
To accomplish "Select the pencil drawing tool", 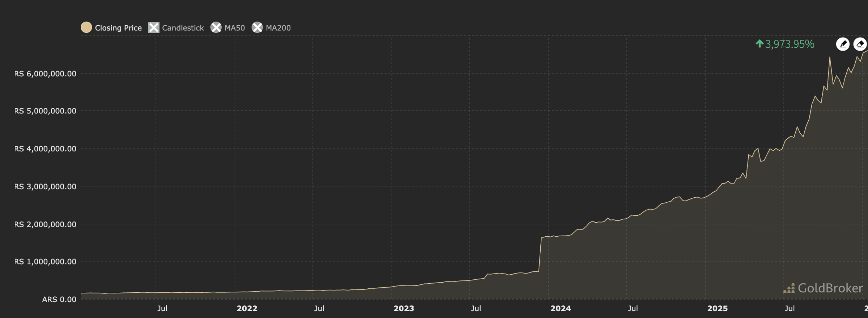I will tap(843, 44).
